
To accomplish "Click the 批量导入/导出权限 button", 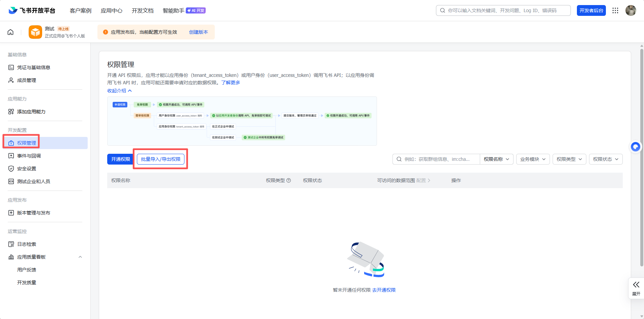I will click(x=160, y=159).
